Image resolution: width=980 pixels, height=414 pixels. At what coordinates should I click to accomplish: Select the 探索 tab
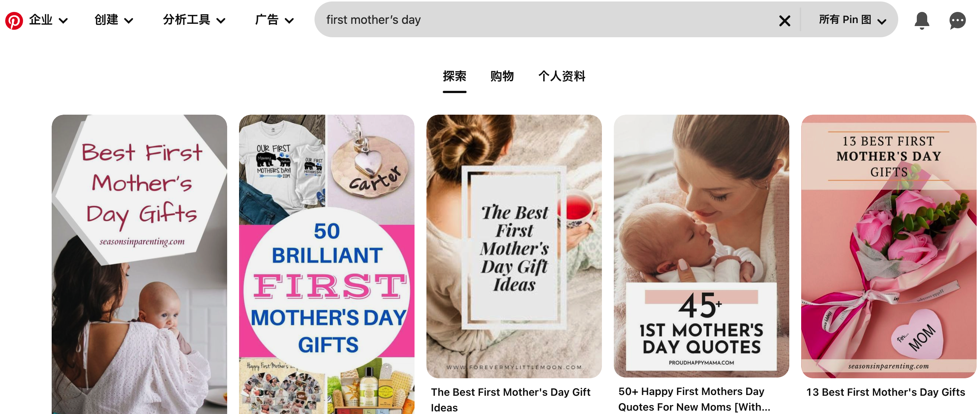pos(454,76)
